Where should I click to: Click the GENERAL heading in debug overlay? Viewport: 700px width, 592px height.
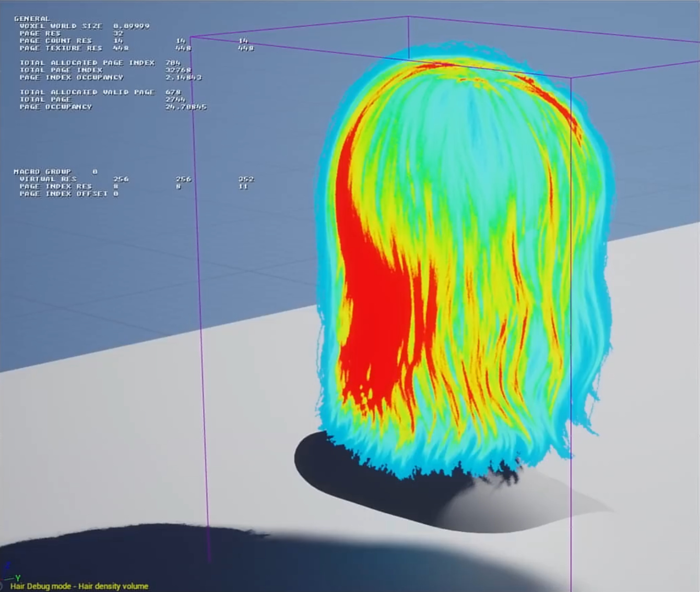[x=32, y=19]
